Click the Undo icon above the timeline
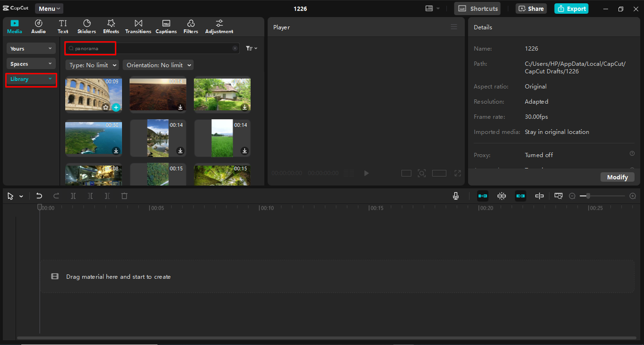Screen dimensions: 644x345 [39, 196]
